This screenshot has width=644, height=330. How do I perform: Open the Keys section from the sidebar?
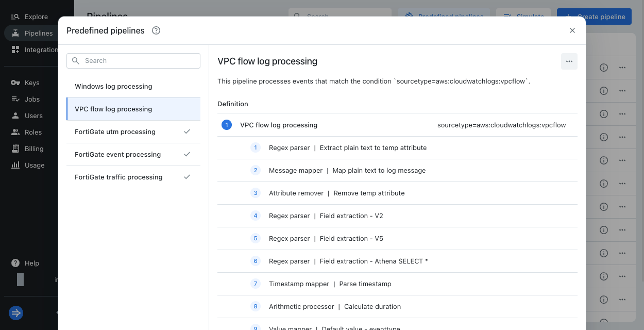point(15,82)
